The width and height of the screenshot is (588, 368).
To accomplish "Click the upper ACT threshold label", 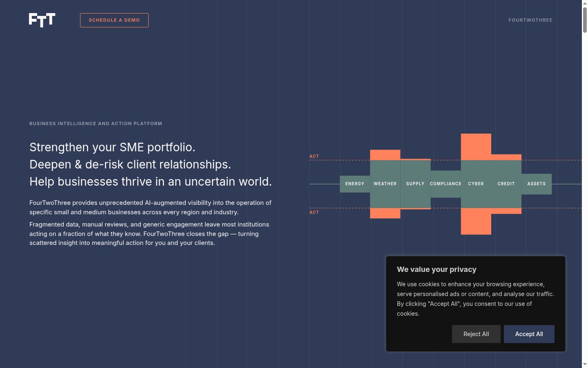I will point(314,156).
